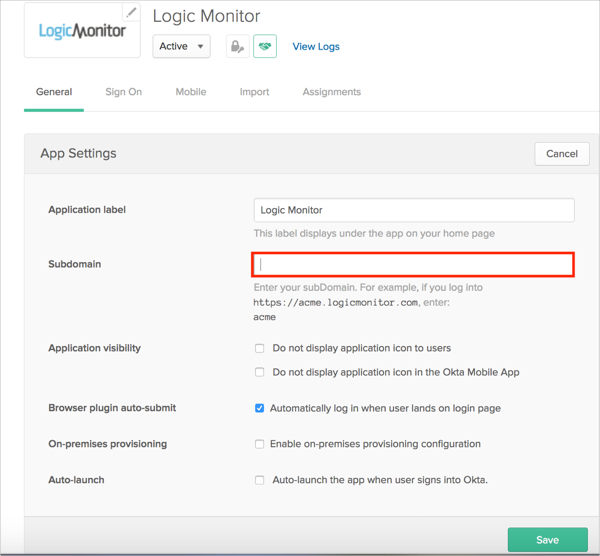This screenshot has width=600, height=556.
Task: Enable on-premises provisioning configuration checkbox
Action: [260, 444]
